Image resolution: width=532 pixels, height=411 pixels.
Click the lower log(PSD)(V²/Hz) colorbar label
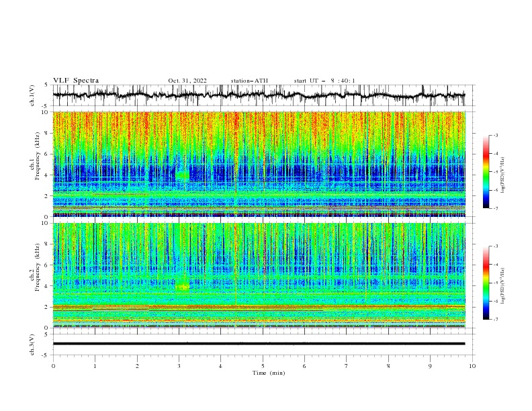click(x=502, y=286)
